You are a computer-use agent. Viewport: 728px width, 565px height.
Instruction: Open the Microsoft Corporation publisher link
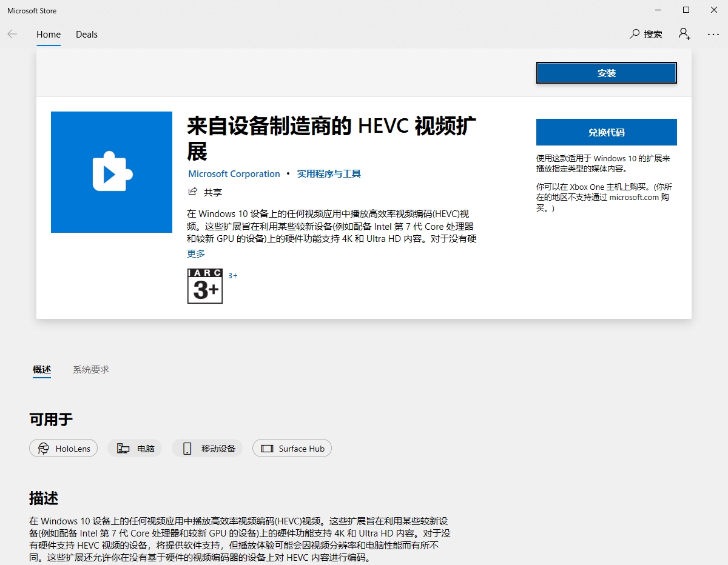234,174
